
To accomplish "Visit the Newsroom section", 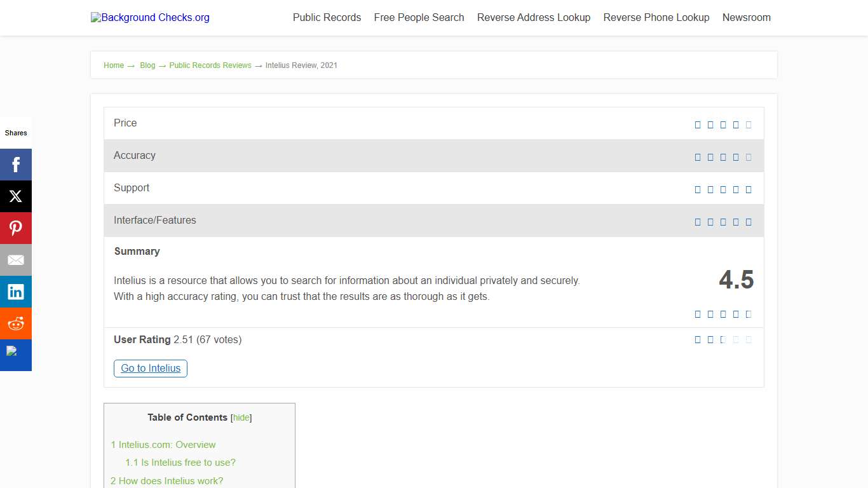I will 746,18.
